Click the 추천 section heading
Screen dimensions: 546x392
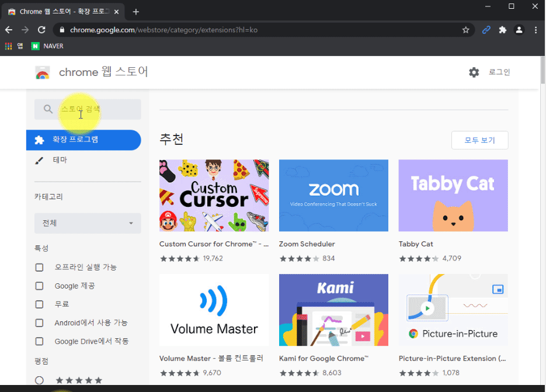click(x=171, y=139)
